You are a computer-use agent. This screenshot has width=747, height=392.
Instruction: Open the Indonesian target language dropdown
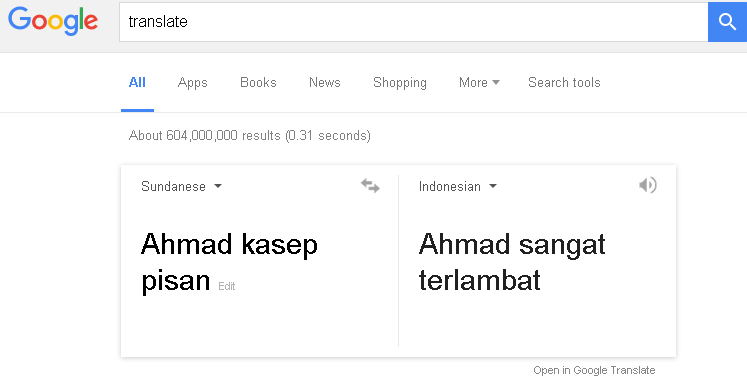click(457, 186)
